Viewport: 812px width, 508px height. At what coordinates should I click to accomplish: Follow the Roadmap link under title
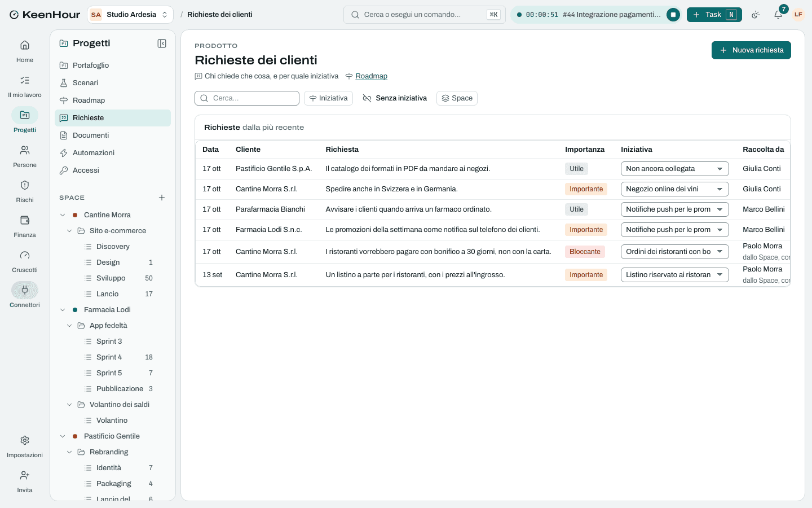[x=371, y=76]
